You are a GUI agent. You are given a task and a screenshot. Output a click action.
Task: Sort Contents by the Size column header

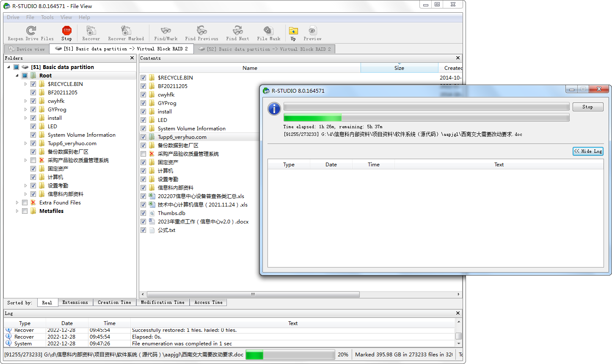click(399, 68)
